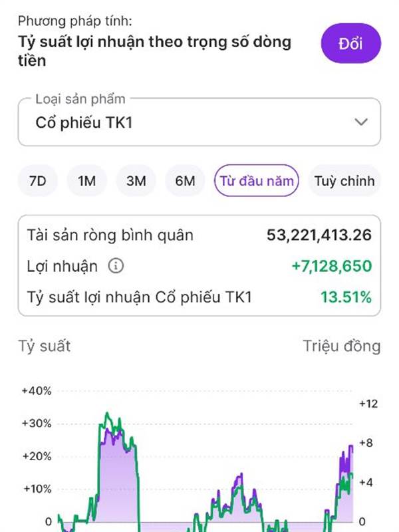Image resolution: width=399 pixels, height=532 pixels.
Task: Tap the purple Đổi button
Action: tap(351, 45)
